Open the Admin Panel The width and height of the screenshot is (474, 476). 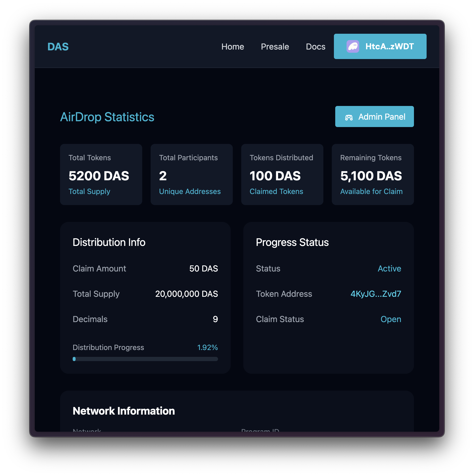point(374,117)
